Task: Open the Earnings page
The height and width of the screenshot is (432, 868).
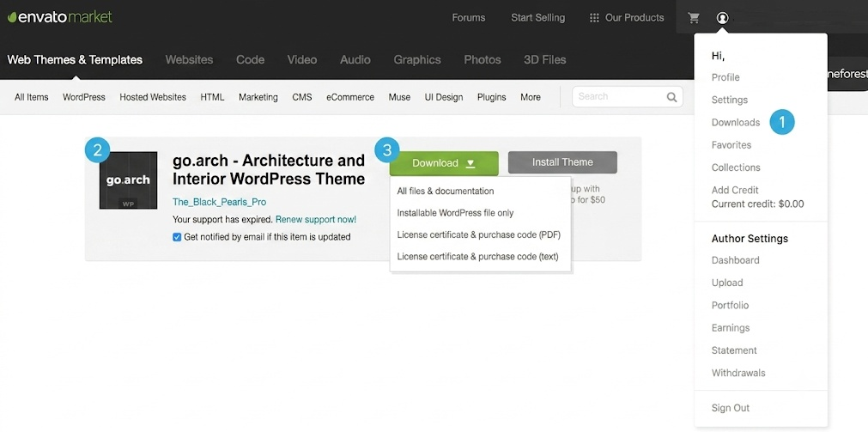Action: 730,328
